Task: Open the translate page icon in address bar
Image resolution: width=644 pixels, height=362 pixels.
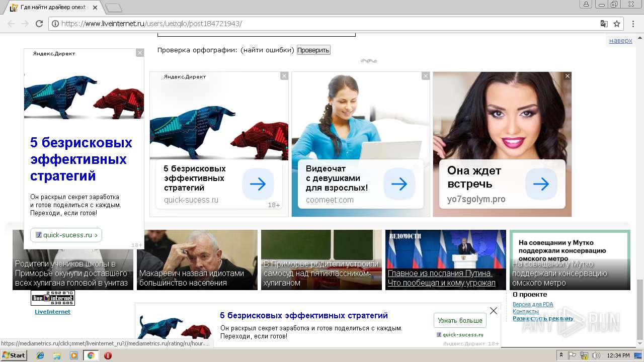Action: pyautogui.click(x=604, y=24)
